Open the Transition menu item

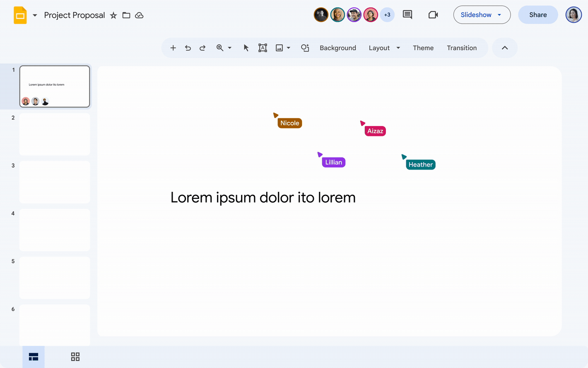coord(462,48)
